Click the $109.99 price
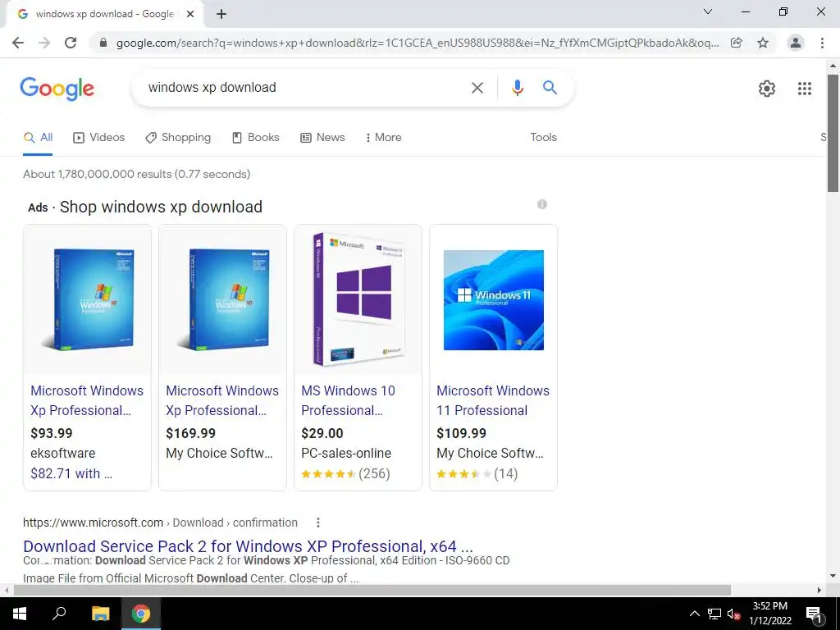The height and width of the screenshot is (630, 840). 461,433
